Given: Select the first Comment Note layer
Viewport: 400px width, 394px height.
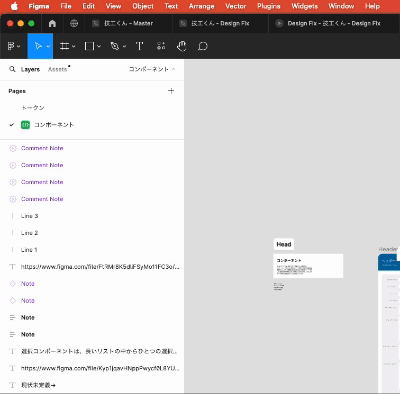Looking at the screenshot, I should [92, 148].
